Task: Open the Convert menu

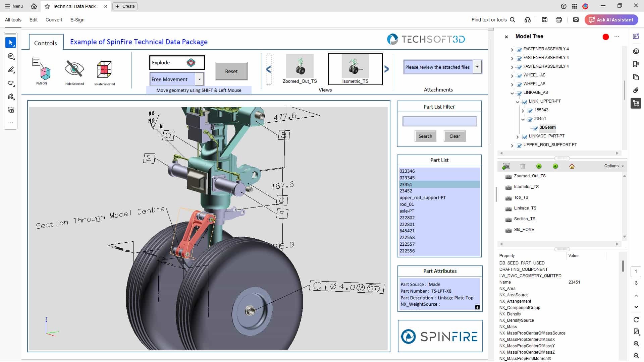Action: pyautogui.click(x=54, y=20)
